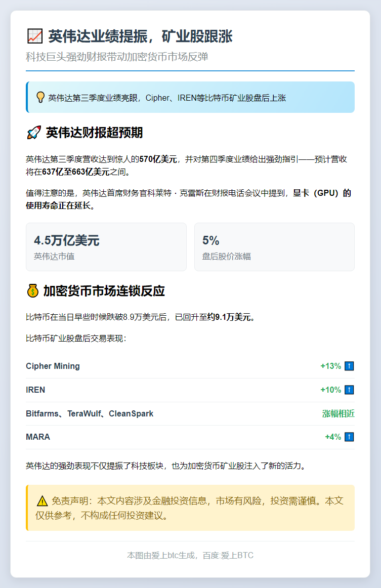Click the Bitfarms、TeraWulf、CleanSpark row name
This screenshot has height=588, width=381.
90,413
